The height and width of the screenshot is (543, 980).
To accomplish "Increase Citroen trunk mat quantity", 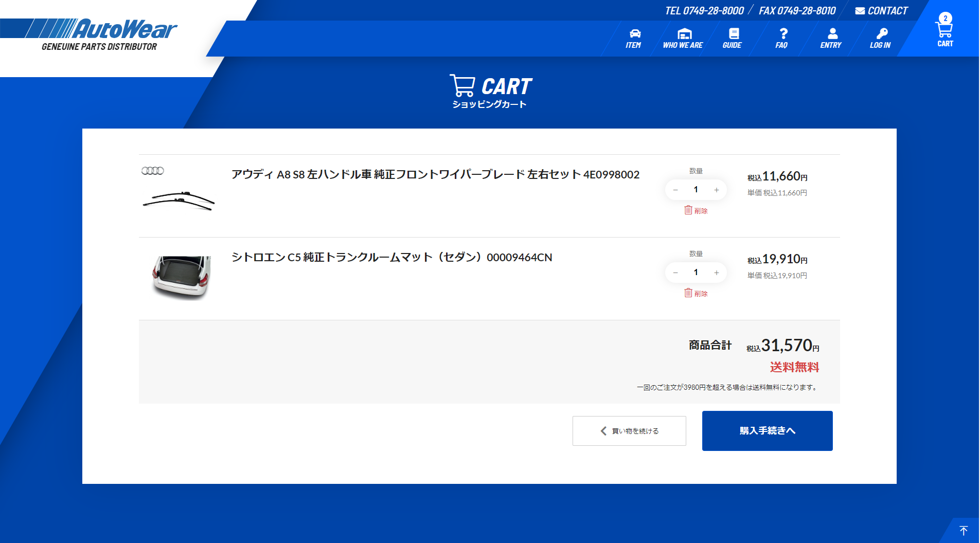I will click(717, 273).
